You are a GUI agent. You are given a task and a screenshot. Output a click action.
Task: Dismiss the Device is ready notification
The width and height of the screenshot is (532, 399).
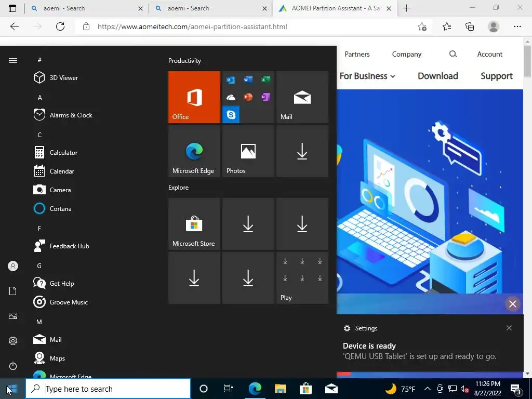509,328
